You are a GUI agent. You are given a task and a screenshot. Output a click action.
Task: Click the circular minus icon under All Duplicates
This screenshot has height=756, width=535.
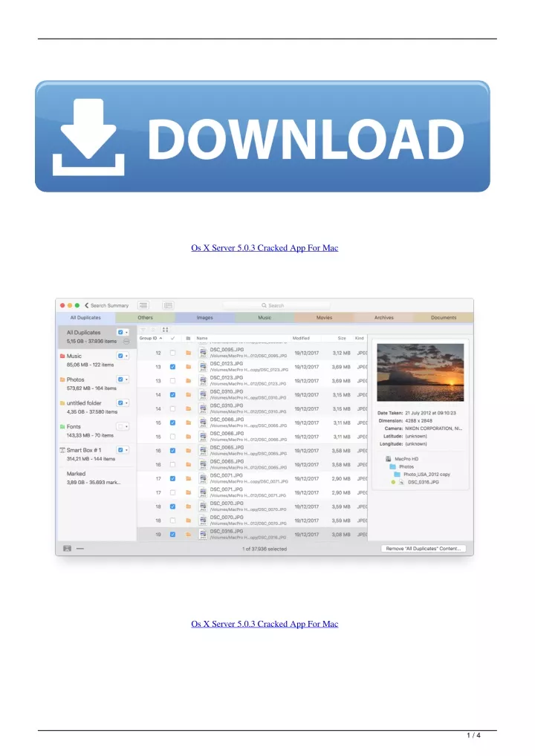(x=126, y=342)
